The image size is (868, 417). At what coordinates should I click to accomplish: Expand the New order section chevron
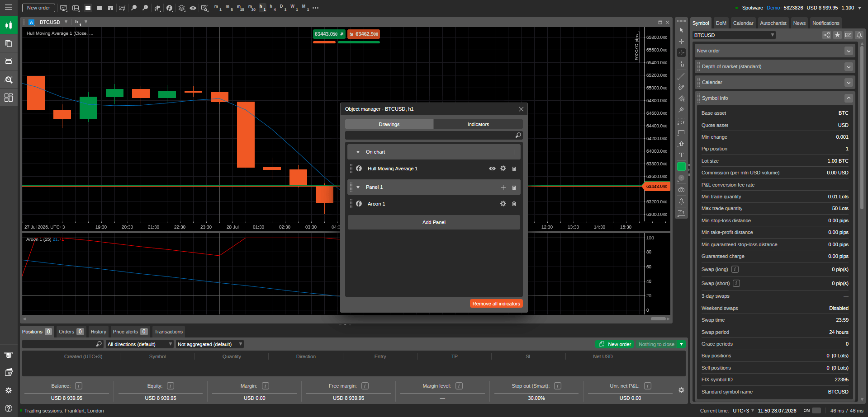(x=849, y=51)
